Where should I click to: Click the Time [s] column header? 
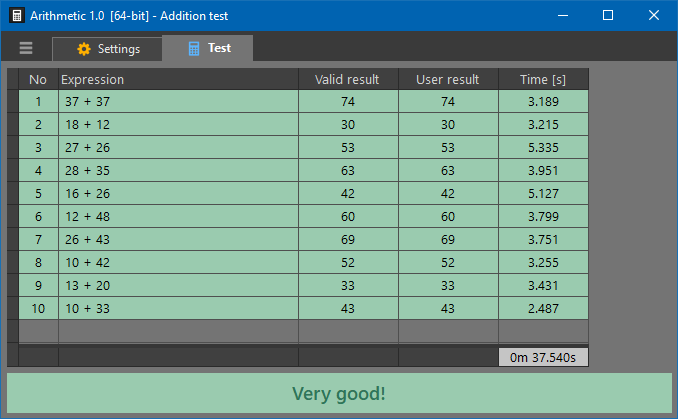543,79
